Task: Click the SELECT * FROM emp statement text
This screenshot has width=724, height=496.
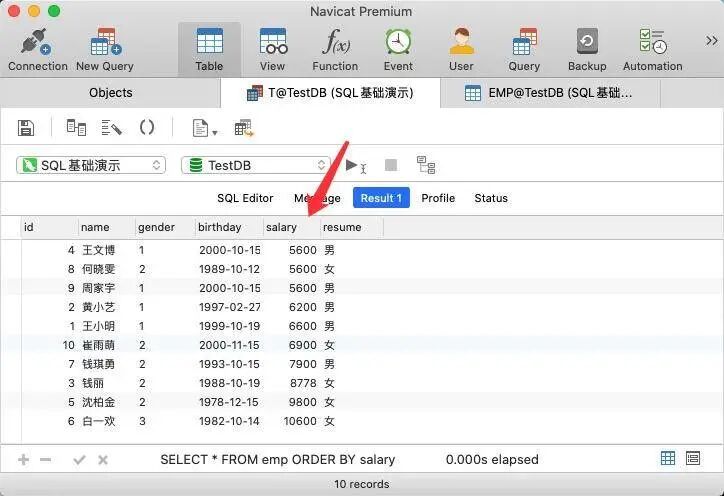Action: 278,460
